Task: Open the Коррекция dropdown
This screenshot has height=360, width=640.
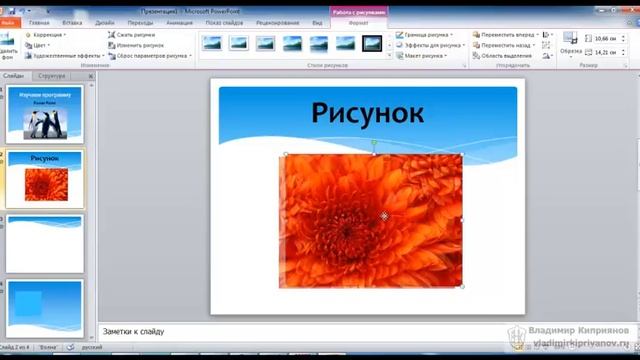Action: (45, 35)
